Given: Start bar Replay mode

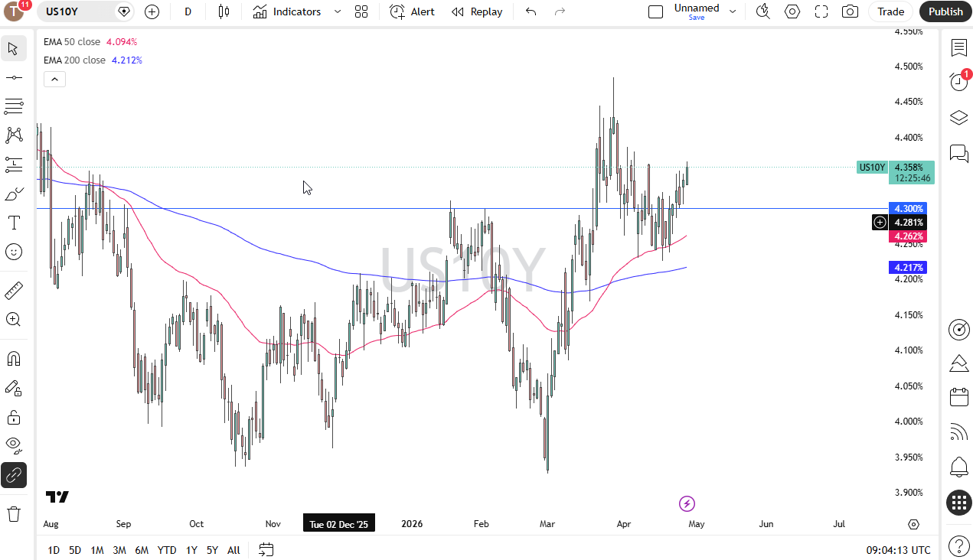Looking at the screenshot, I should click(477, 11).
